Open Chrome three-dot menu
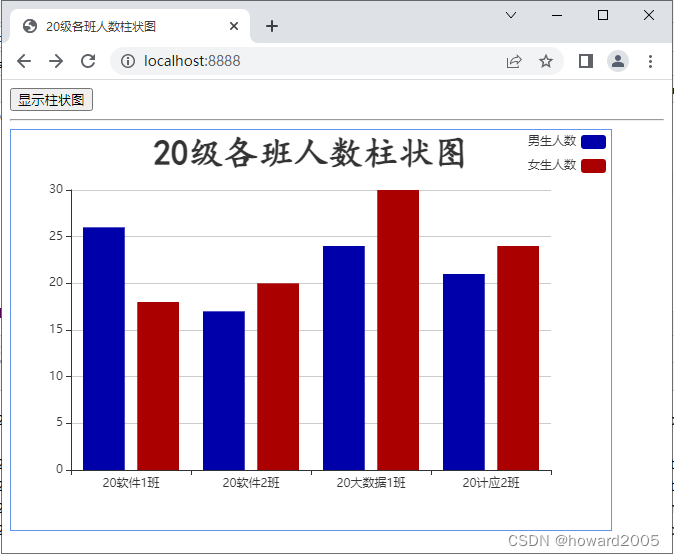The image size is (674, 556). click(650, 61)
